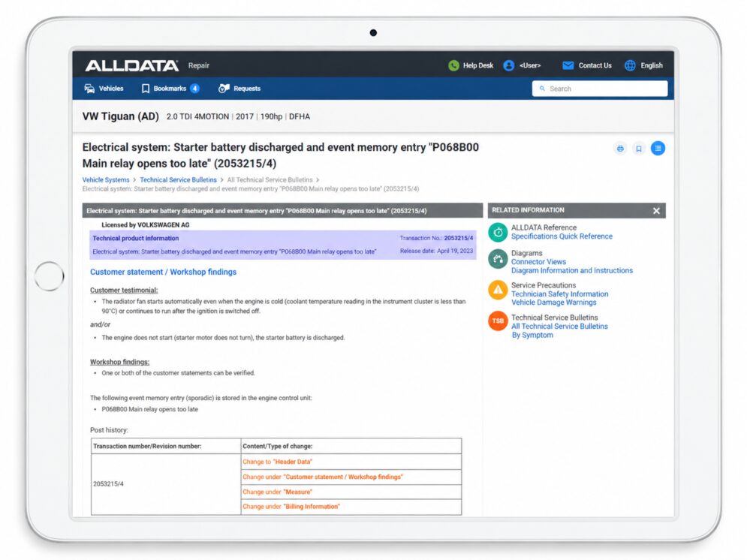
Task: Click the Requests icon
Action: coord(224,89)
